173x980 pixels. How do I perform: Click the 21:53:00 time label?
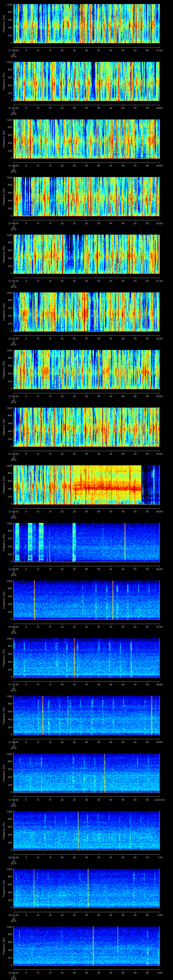coord(13,454)
